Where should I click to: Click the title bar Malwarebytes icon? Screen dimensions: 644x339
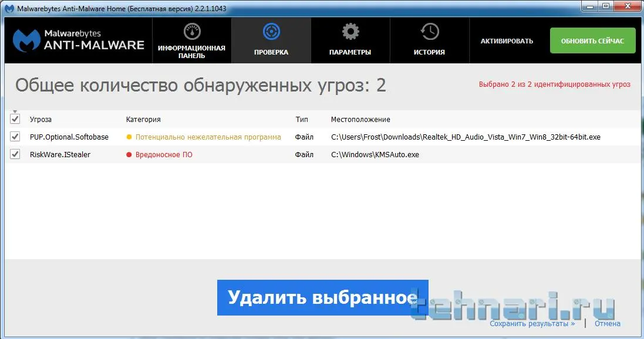[x=9, y=9]
